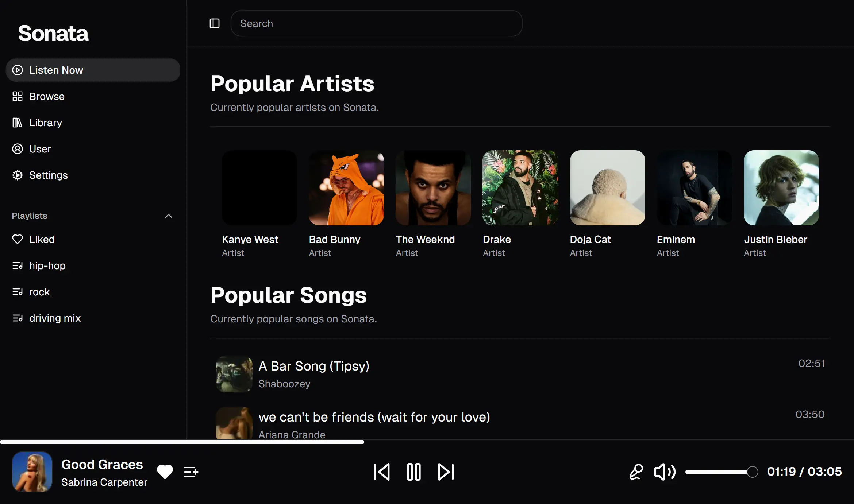Play A Bar Song (Tipsy)

(314, 366)
